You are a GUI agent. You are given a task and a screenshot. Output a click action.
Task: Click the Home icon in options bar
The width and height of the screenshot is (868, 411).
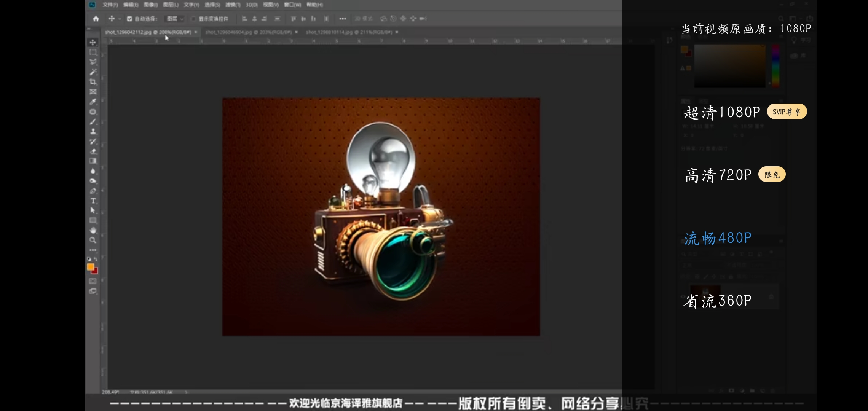tap(96, 19)
